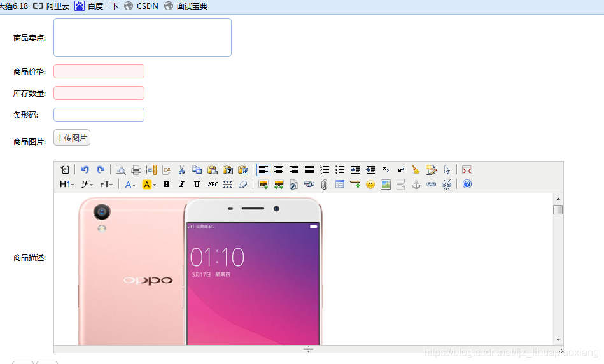
Task: Click the Insert Map icon
Action: (386, 184)
